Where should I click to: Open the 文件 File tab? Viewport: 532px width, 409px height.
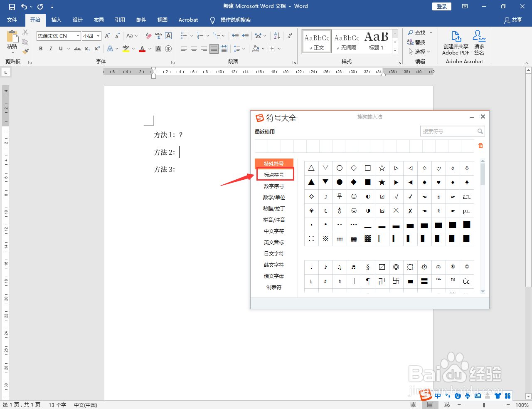(x=12, y=20)
